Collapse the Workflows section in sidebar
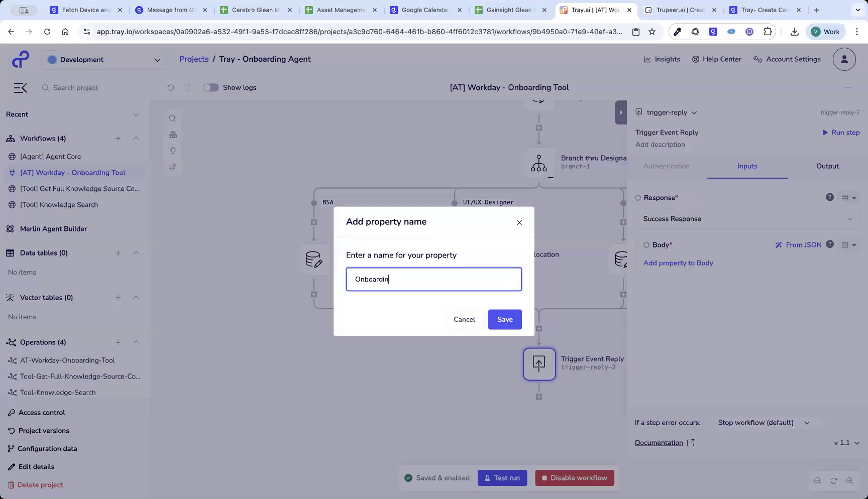 pos(136,139)
